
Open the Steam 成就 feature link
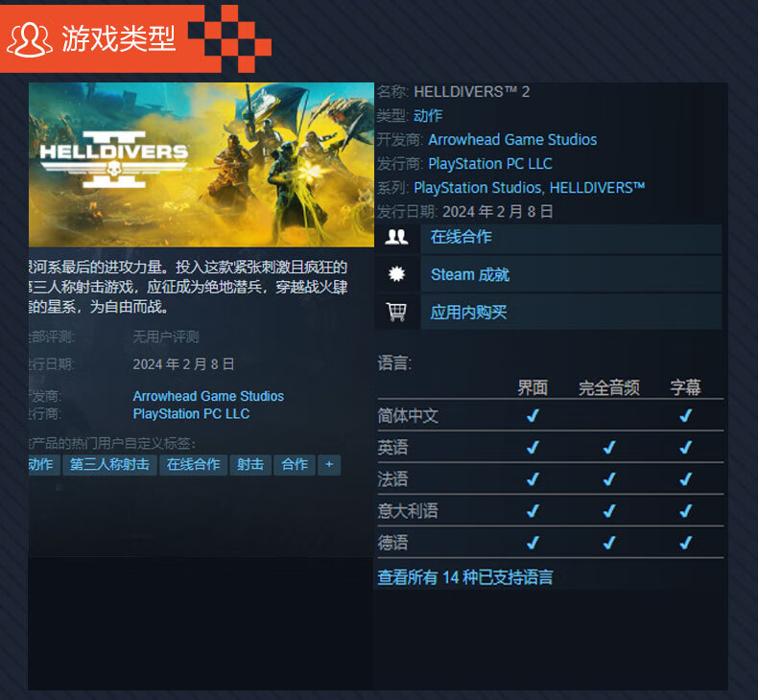pos(470,274)
